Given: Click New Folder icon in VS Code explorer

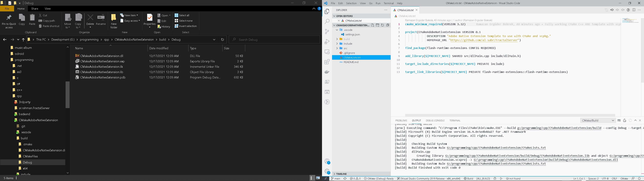Looking at the screenshot, I should tap(378, 25).
